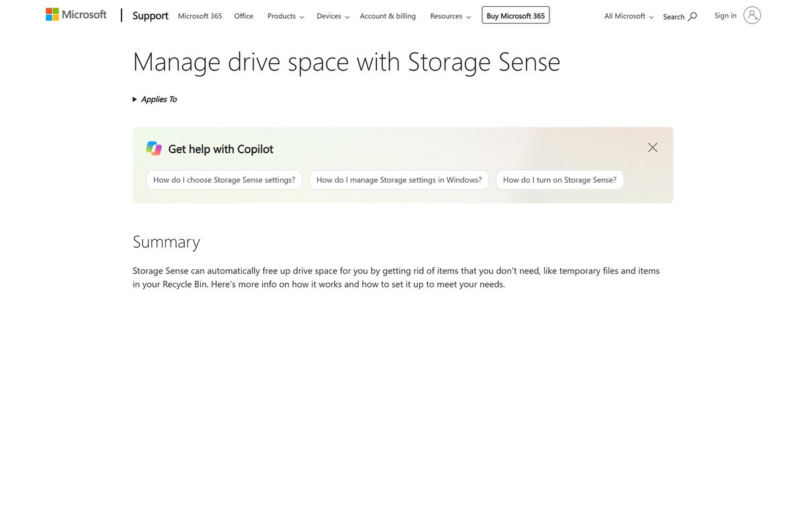Open the Support home link
Image resolution: width=806 pixels, height=532 pixels.
150,15
